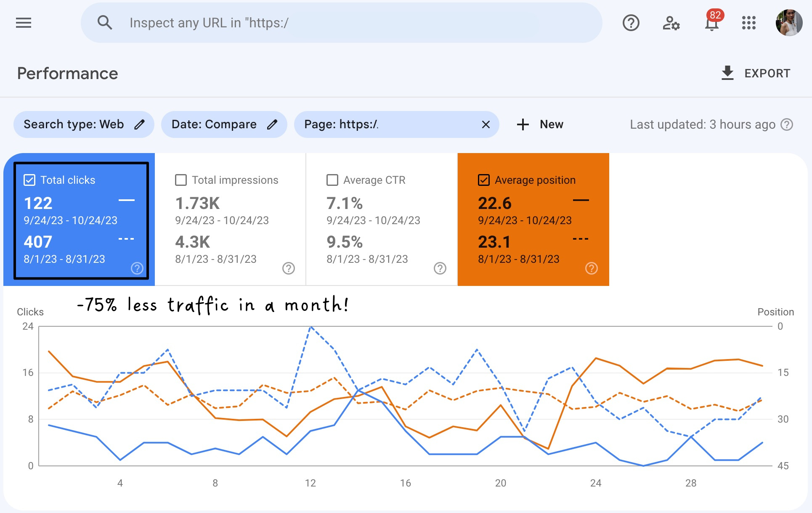Click the EXPORT button label
Screen dimensions: 812x513
(x=767, y=73)
